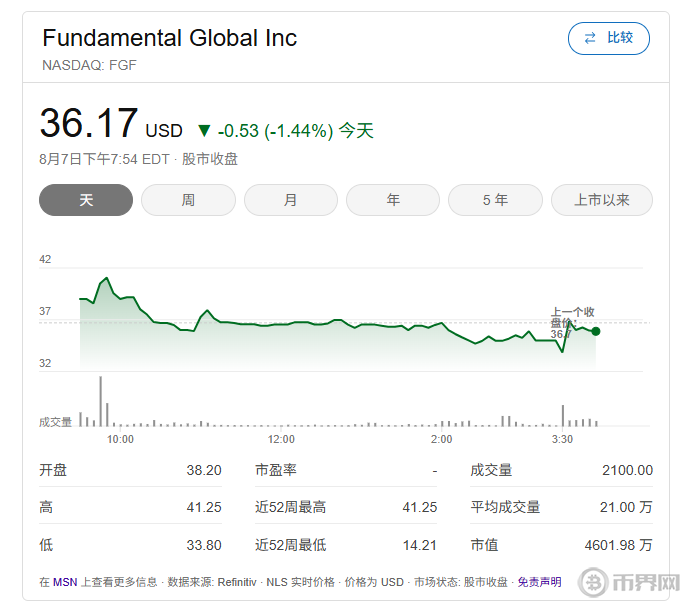Image resolution: width=691 pixels, height=610 pixels.
Task: Switch to the 月 (month) tab
Action: 290,200
